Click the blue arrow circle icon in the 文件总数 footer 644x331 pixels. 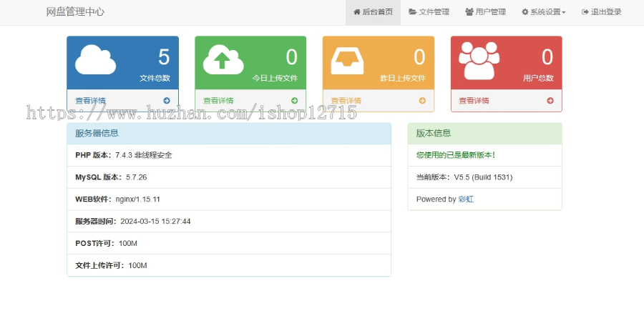[x=166, y=101]
